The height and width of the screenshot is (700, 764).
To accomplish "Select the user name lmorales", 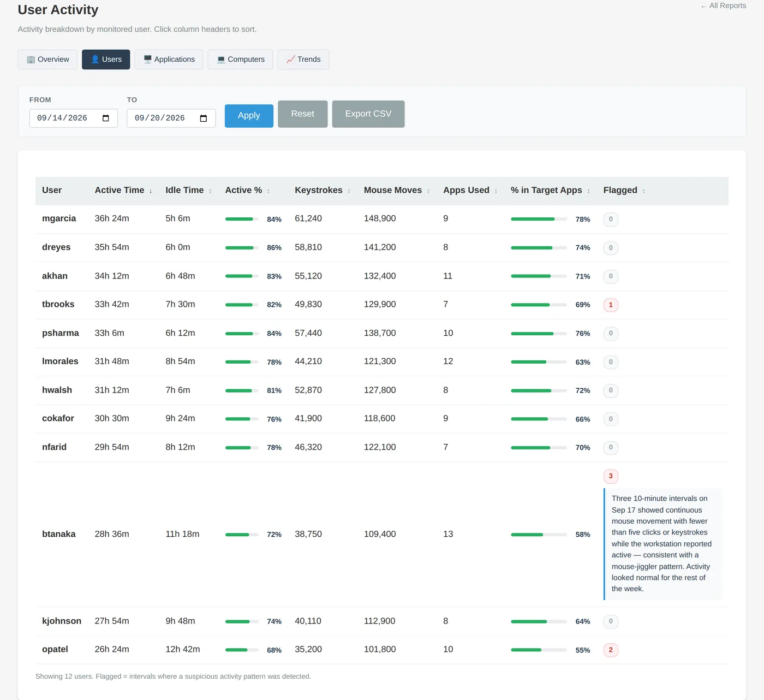I will click(60, 361).
